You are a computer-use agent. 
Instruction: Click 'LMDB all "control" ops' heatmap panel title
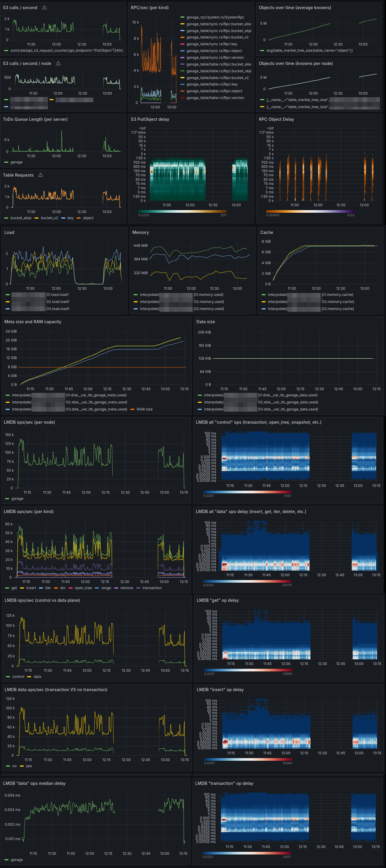tap(258, 422)
